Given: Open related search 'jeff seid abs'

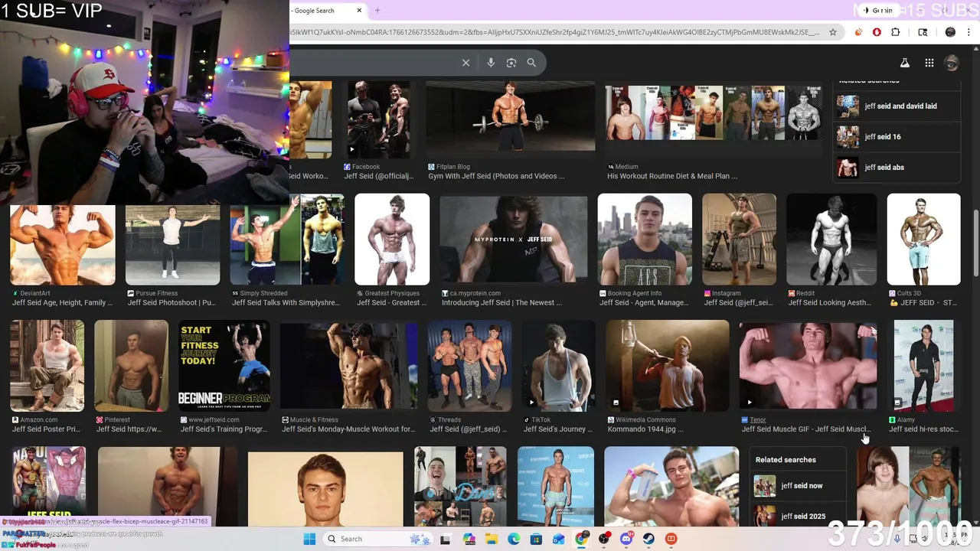Looking at the screenshot, I should click(x=897, y=168).
